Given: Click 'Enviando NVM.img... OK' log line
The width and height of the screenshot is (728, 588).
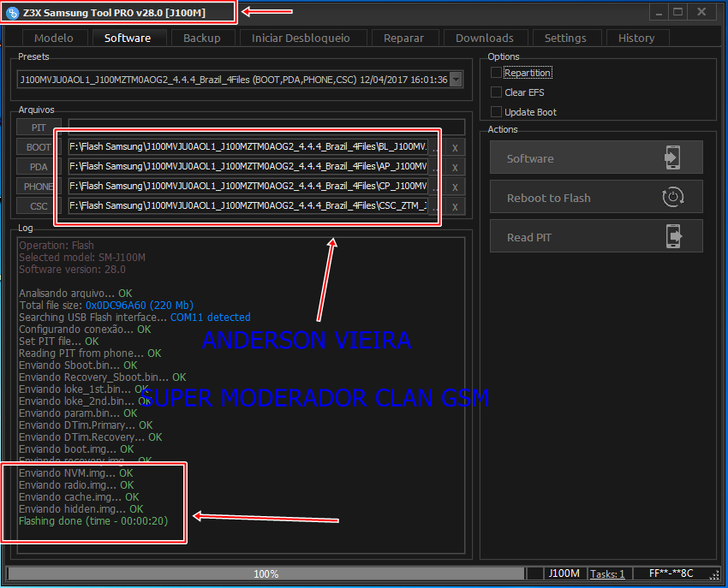Looking at the screenshot, I should (x=75, y=473).
